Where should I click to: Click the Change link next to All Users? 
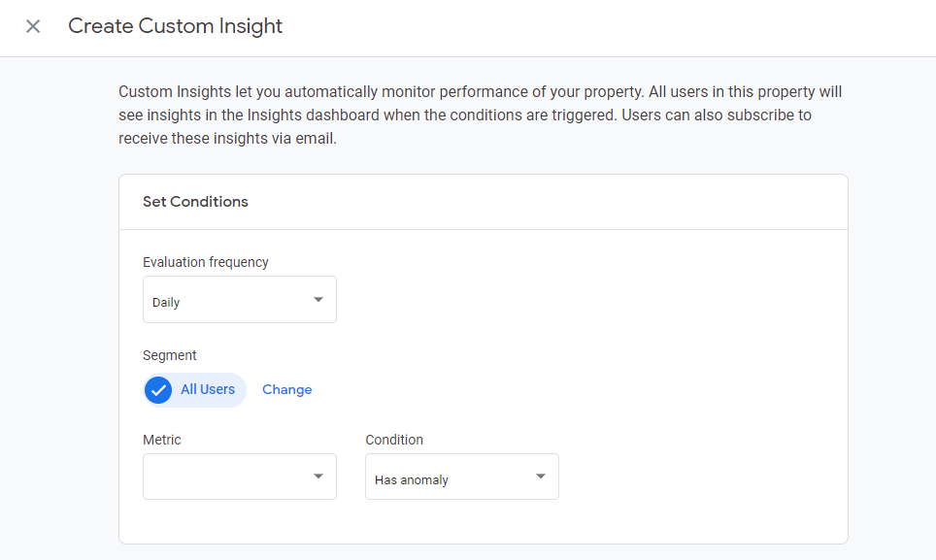(x=287, y=389)
